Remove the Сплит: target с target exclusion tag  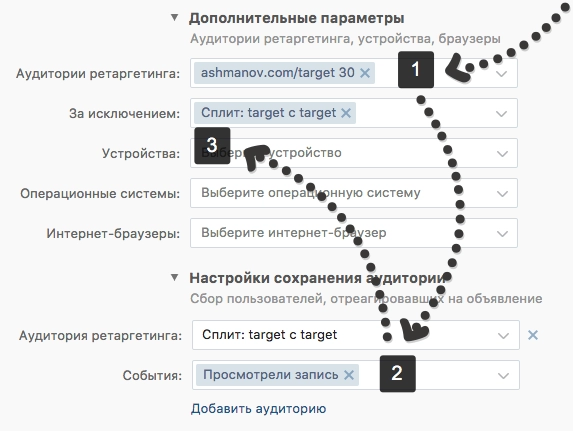[346, 113]
